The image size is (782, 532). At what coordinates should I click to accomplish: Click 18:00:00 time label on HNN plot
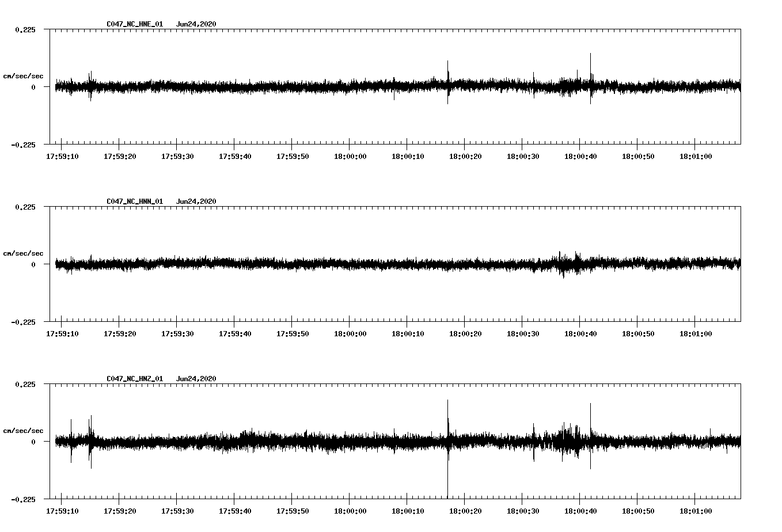[x=350, y=334]
